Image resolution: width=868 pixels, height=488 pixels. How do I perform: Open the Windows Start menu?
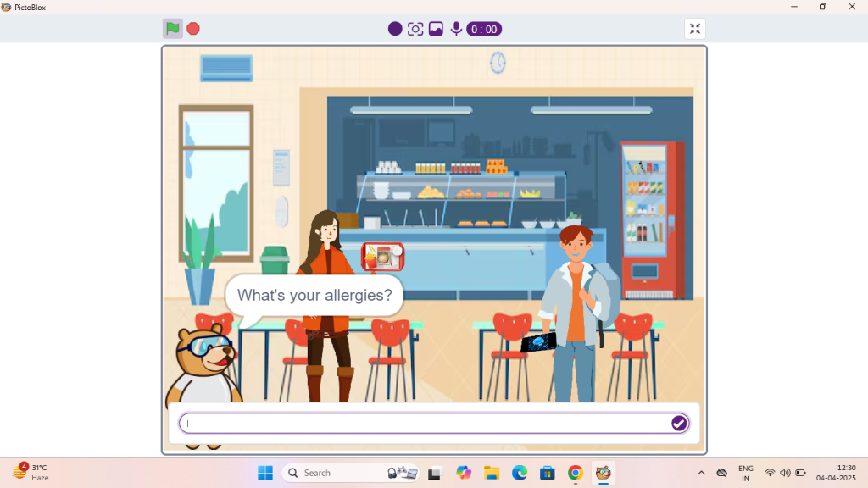[x=265, y=473]
